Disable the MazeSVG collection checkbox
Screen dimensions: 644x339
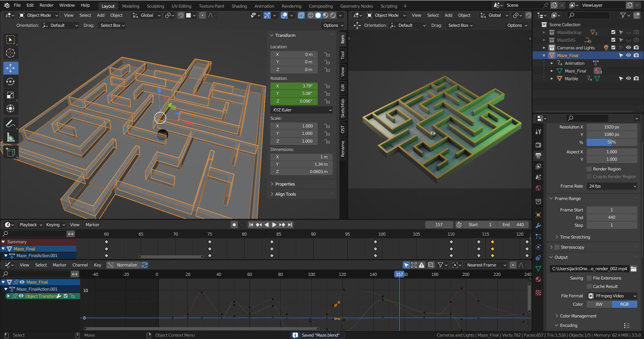[x=613, y=40]
